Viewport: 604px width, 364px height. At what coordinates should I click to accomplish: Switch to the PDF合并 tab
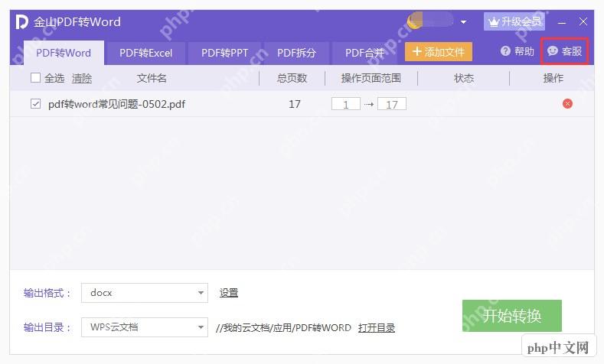coord(364,53)
